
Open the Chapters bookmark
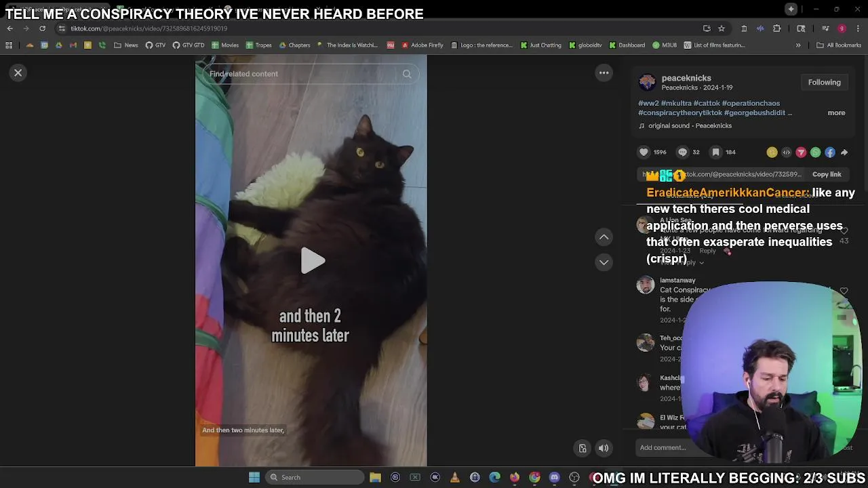[294, 45]
